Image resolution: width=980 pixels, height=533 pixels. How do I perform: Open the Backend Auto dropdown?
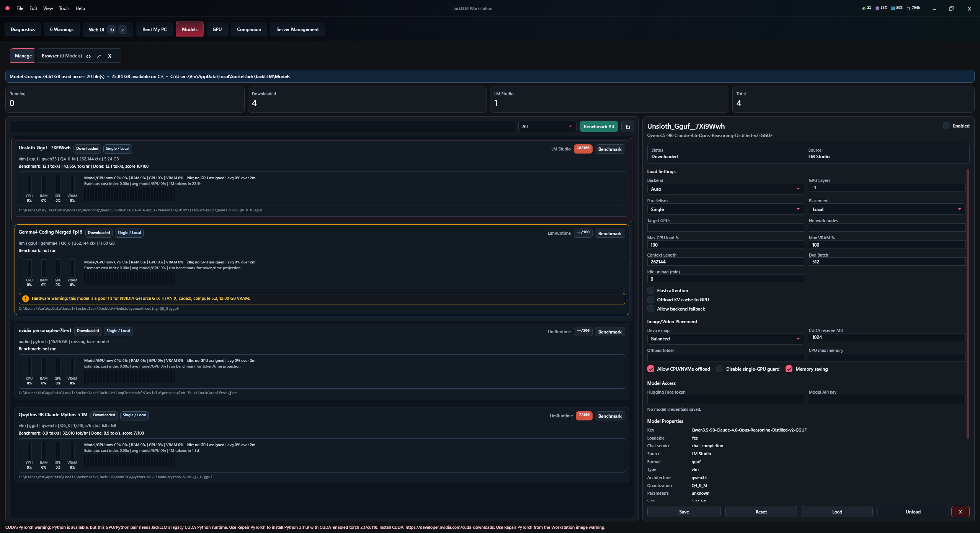point(725,189)
